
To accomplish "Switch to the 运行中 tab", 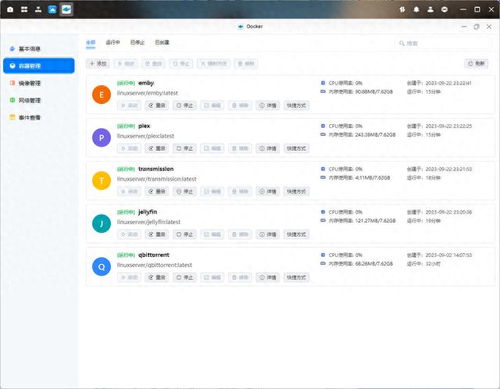I will (x=113, y=43).
